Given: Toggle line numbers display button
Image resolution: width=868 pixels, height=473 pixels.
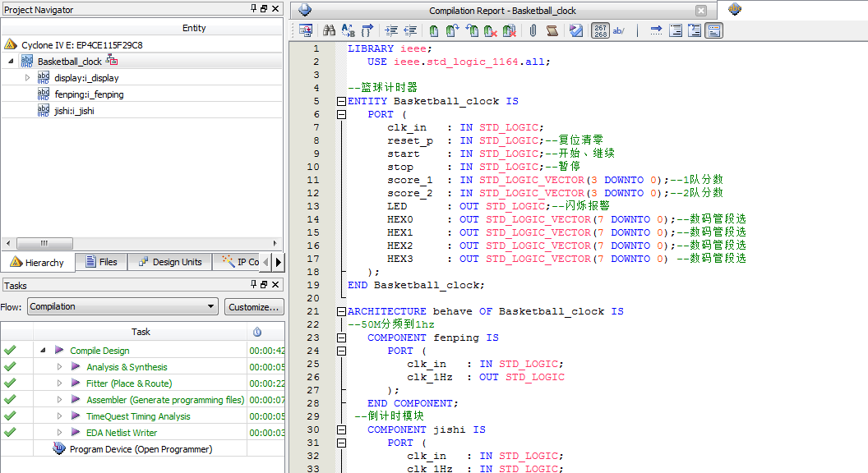Looking at the screenshot, I should [x=601, y=31].
